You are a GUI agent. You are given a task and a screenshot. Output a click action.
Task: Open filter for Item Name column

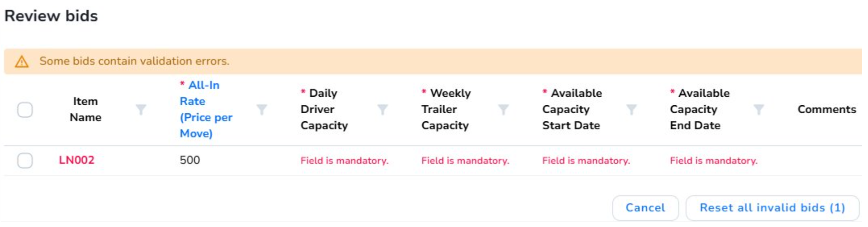[141, 110]
